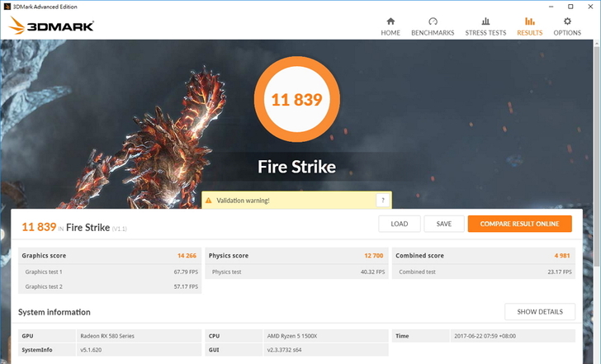
Task: Click Compare Result Online
Action: pos(519,224)
